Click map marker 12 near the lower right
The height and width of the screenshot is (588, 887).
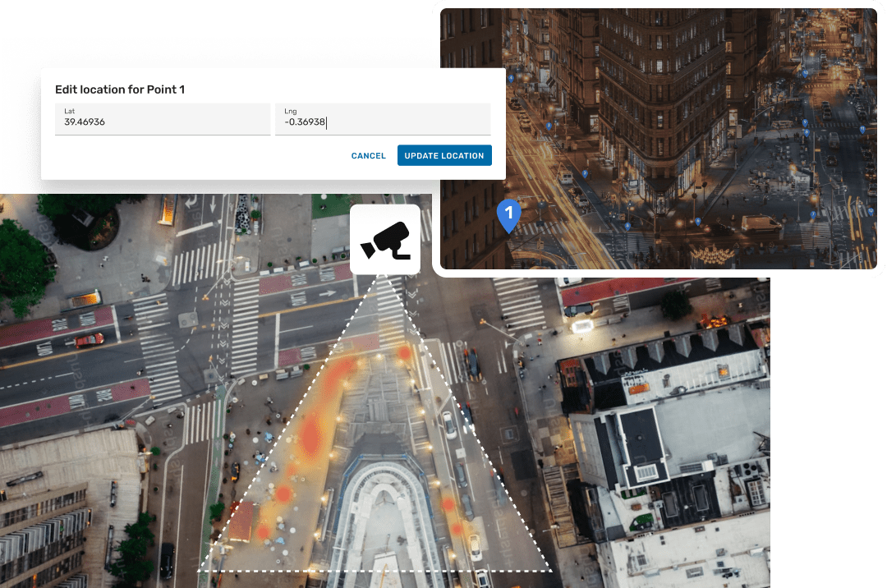[871, 211]
